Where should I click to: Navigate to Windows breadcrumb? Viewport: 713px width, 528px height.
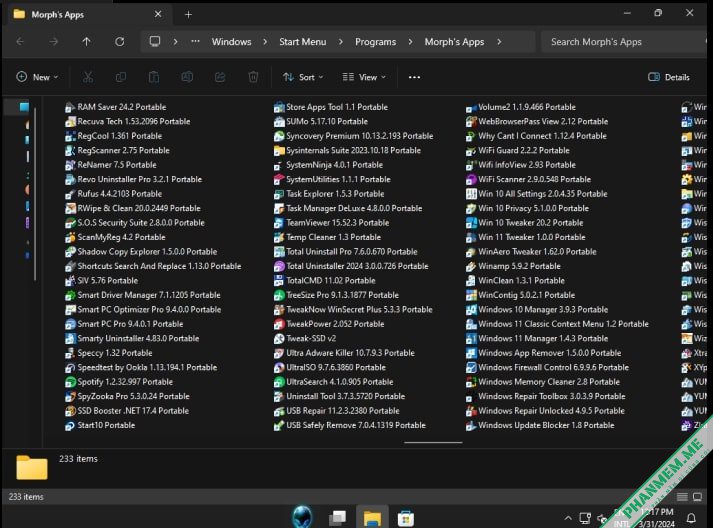(231, 42)
